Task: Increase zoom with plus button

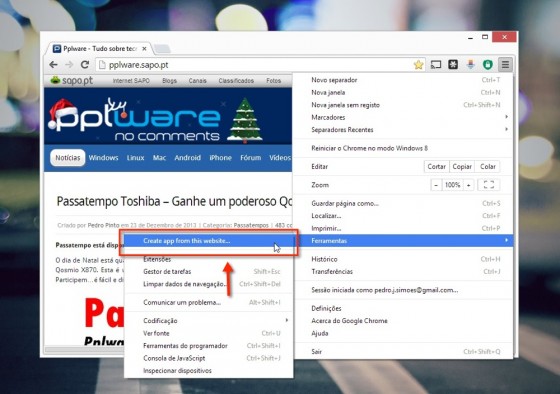Action: [469, 185]
